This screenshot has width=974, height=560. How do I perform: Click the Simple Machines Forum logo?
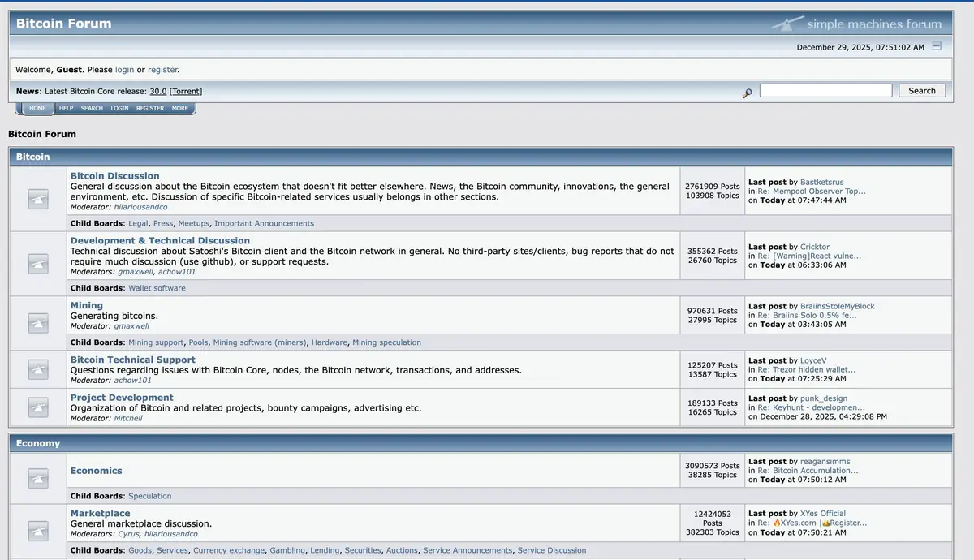click(x=857, y=24)
